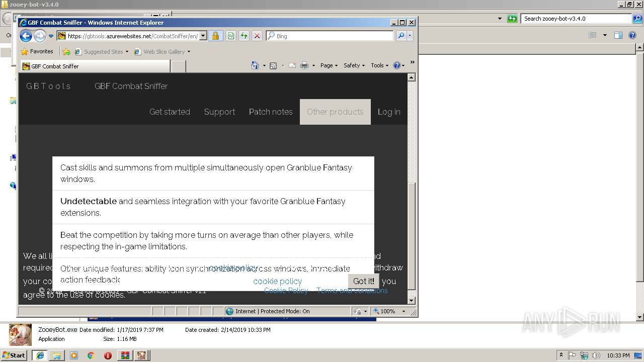Image resolution: width=644 pixels, height=362 pixels.
Task: Add the page to the Favorites bar
Action: (x=66, y=51)
